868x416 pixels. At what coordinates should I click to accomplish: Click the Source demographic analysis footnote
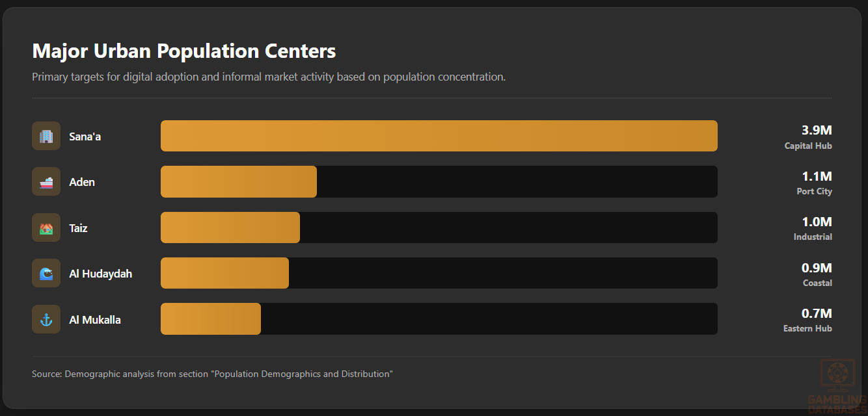[212, 374]
